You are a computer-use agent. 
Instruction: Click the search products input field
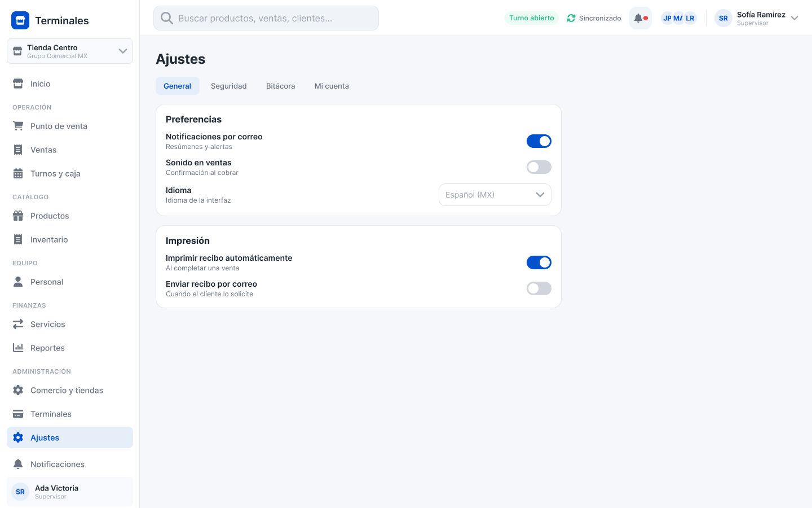tap(266, 18)
